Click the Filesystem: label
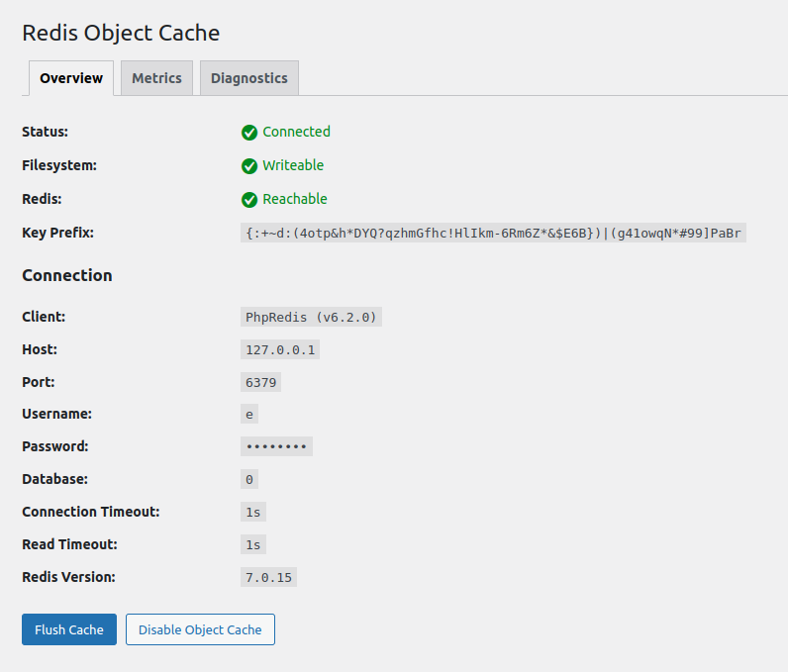The height and width of the screenshot is (672, 788). (x=59, y=165)
